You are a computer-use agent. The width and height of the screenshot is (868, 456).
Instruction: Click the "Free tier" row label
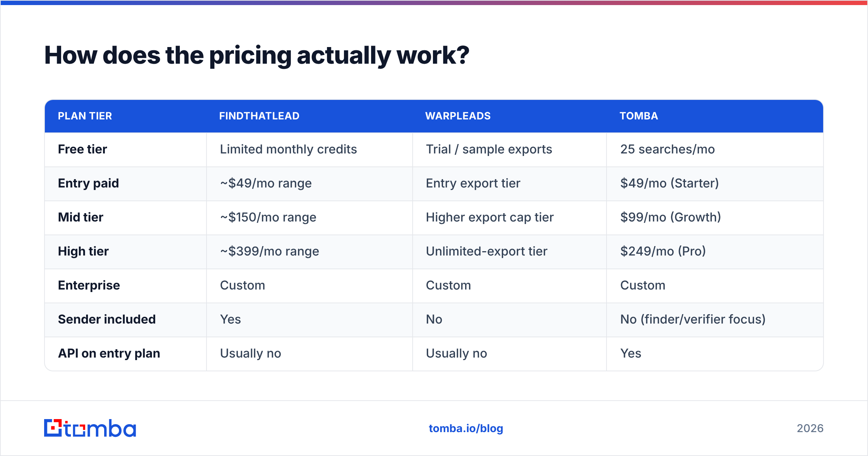pos(82,149)
